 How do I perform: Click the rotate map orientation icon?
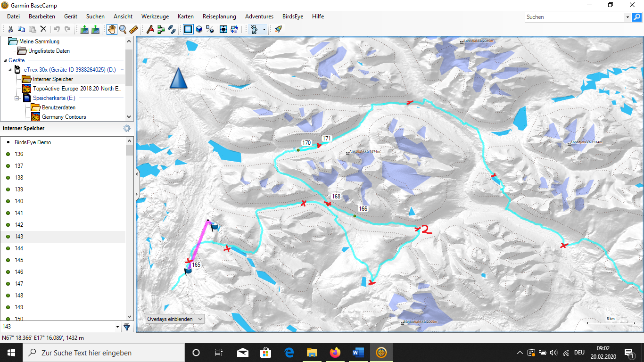[235, 29]
